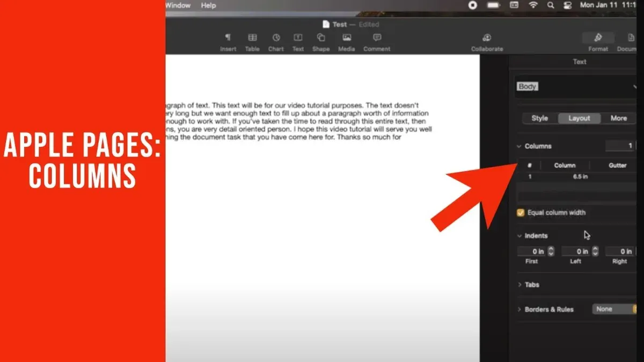644x362 pixels.
Task: Collapse the Columns section
Action: (x=519, y=146)
